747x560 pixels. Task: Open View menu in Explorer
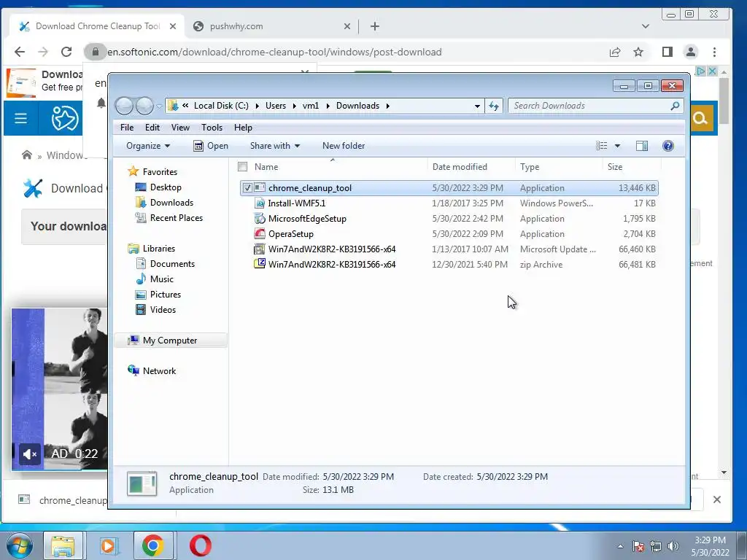tap(180, 128)
